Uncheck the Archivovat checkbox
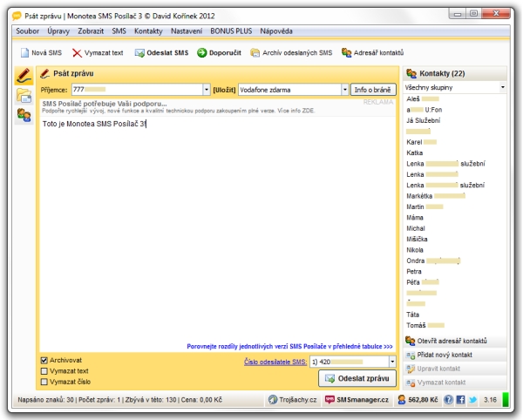 [x=44, y=360]
